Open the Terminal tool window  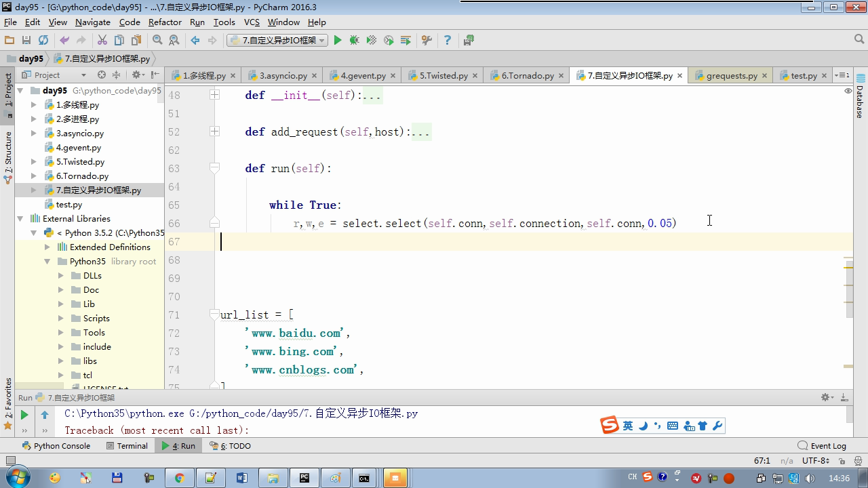coord(127,446)
